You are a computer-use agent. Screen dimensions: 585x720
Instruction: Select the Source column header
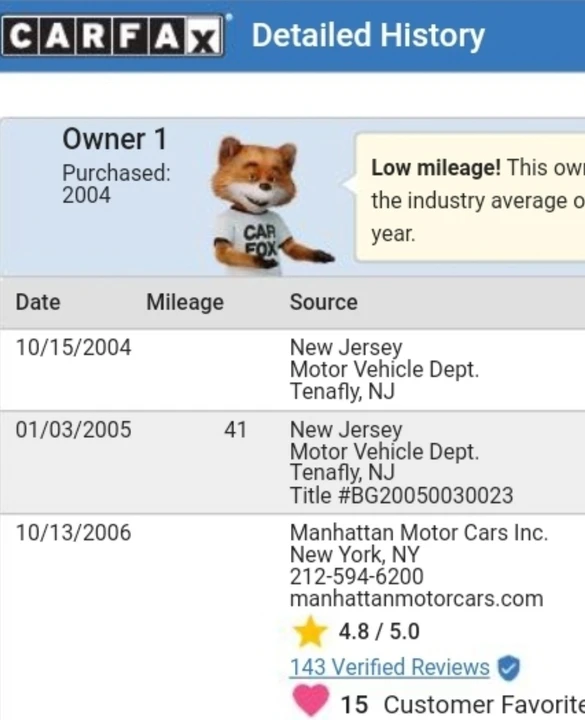point(323,303)
